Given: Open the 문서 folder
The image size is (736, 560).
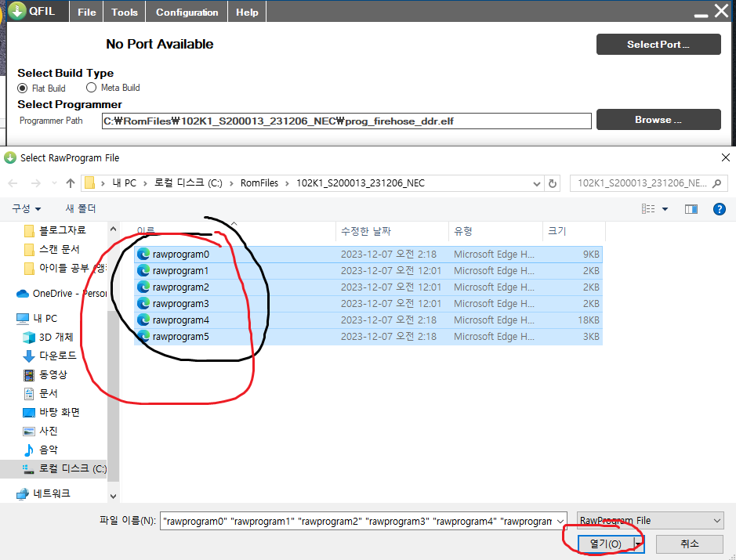Looking at the screenshot, I should coord(41,393).
